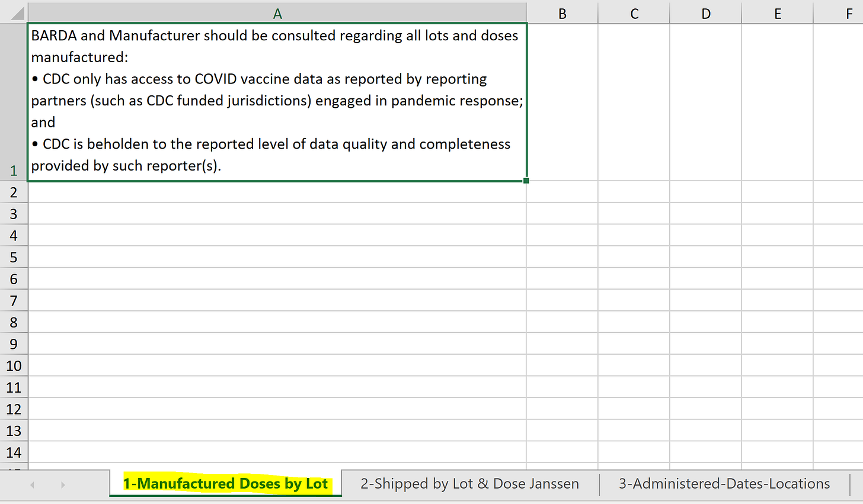
Task: Switch to 2-Shipped by Lot & Dose Janssen tab
Action: coord(469,484)
